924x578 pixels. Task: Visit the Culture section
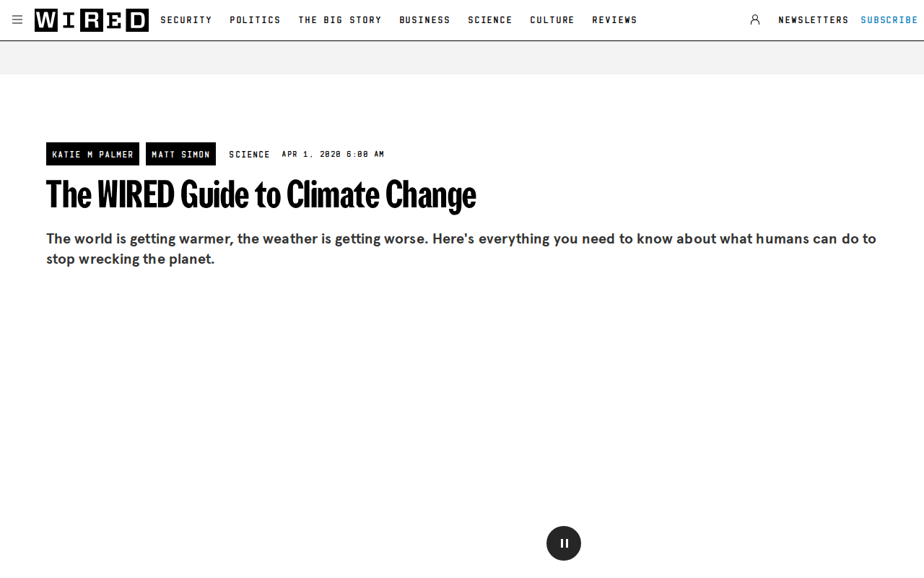tap(552, 20)
